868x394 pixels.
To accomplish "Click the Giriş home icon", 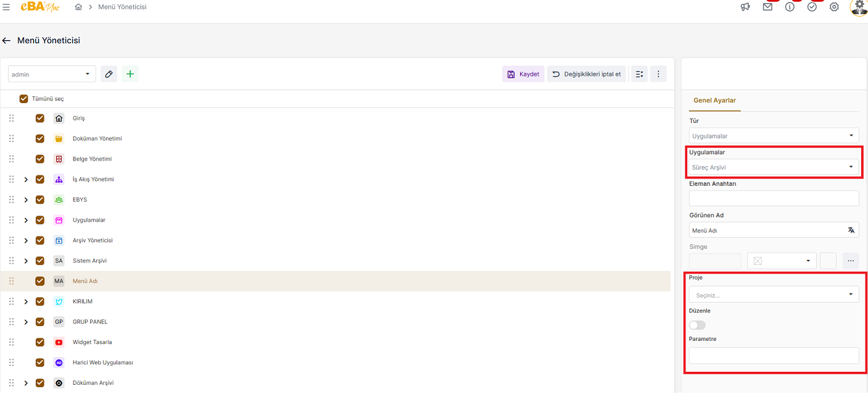I will 59,118.
